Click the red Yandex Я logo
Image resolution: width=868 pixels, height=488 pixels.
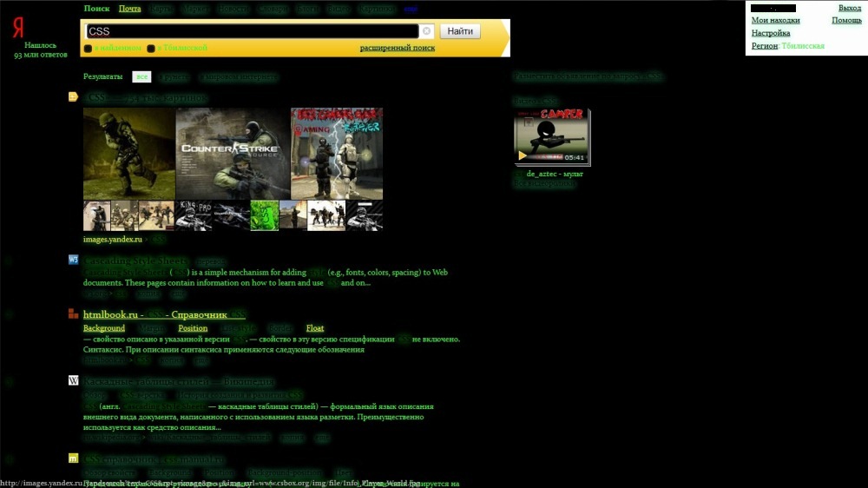coord(18,27)
